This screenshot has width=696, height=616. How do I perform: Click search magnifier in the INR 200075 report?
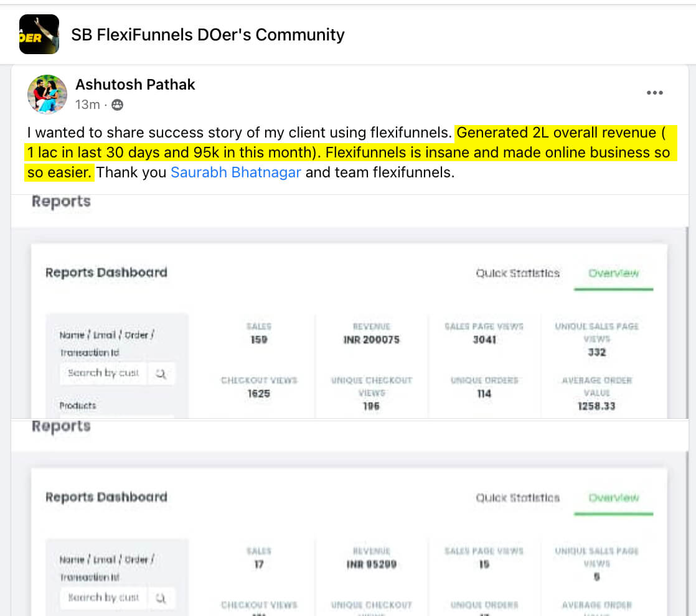point(161,373)
